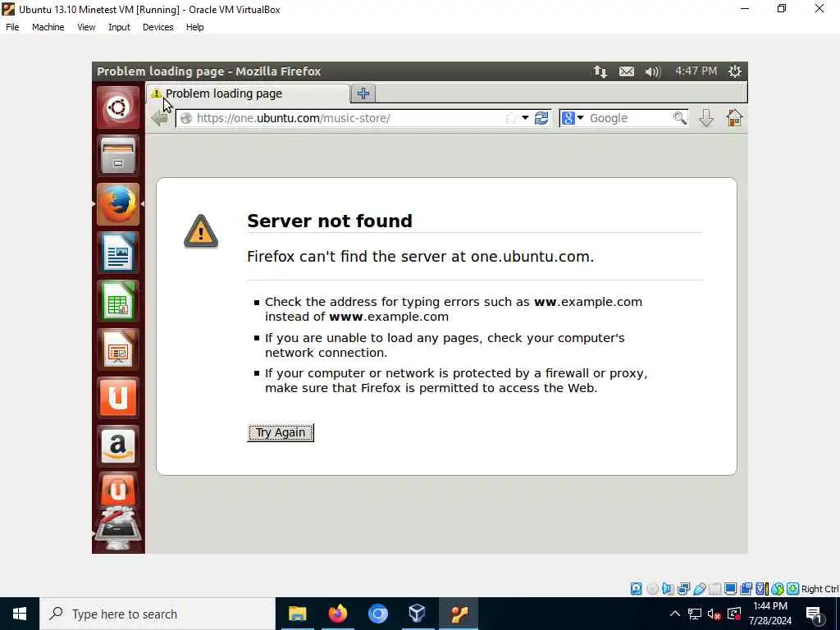Click VirtualBox hard disk status icon
The width and height of the screenshot is (840, 630).
636,589
